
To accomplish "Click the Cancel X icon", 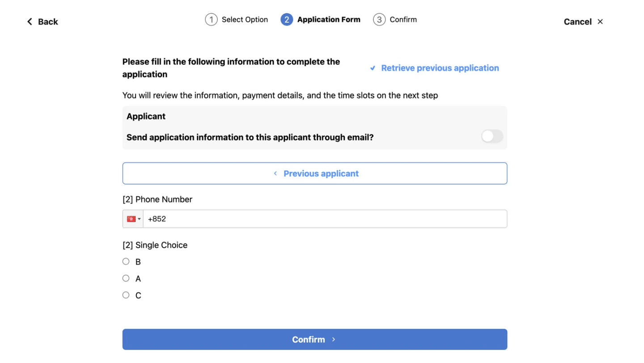I will pyautogui.click(x=600, y=21).
